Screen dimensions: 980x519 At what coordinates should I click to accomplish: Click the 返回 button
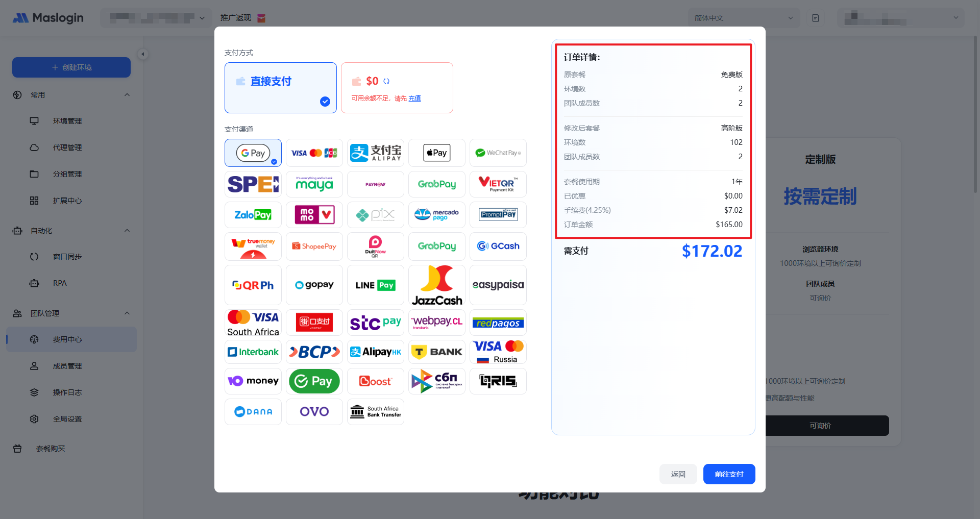[678, 474]
